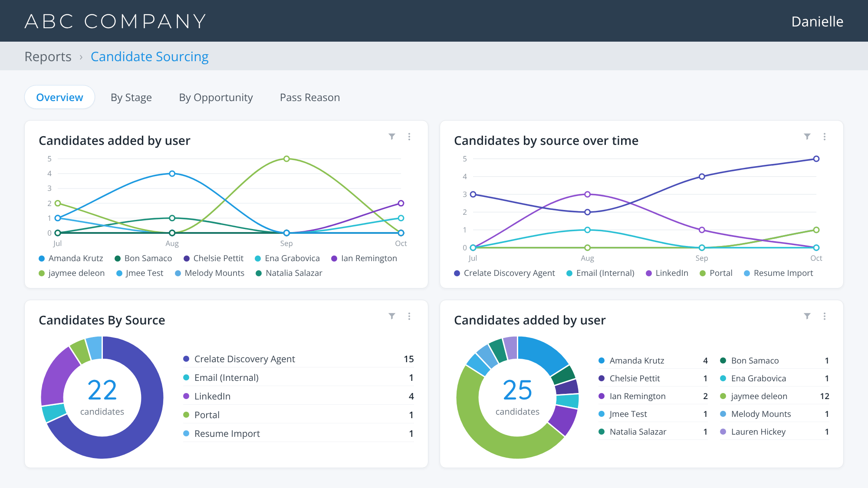Click the September peak point of jaymee deleon
Screen dimensions: 868x488
tap(286, 159)
